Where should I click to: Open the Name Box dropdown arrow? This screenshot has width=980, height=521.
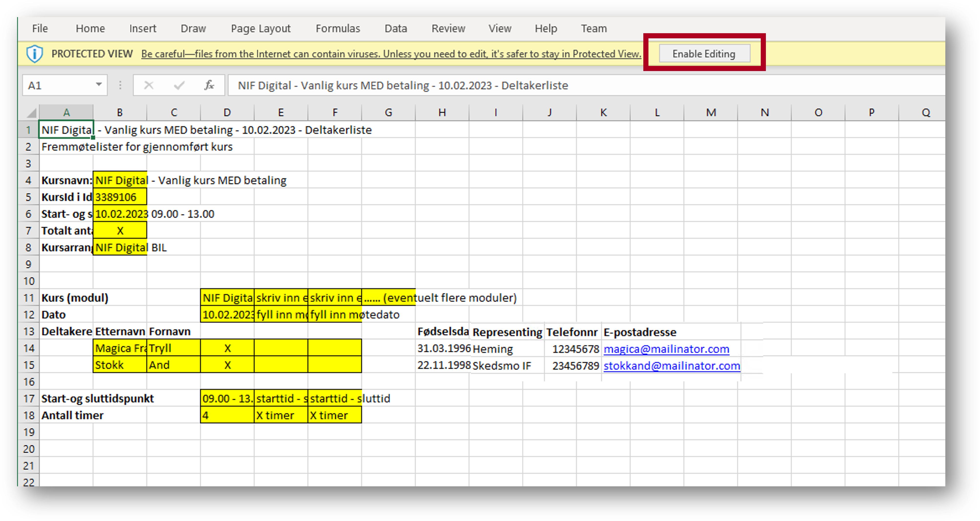click(99, 84)
